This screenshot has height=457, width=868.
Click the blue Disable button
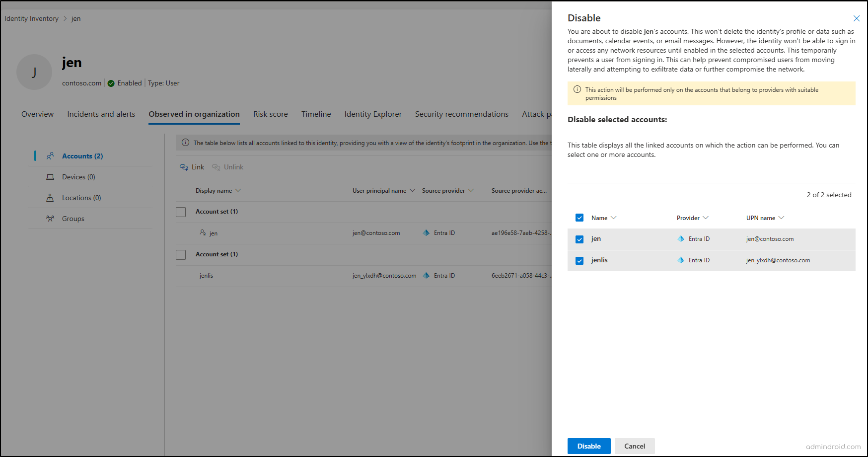589,446
